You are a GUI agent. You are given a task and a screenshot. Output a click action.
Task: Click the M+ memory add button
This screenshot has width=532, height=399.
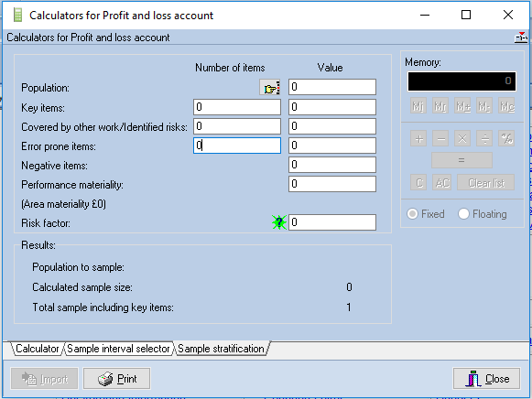(x=462, y=106)
